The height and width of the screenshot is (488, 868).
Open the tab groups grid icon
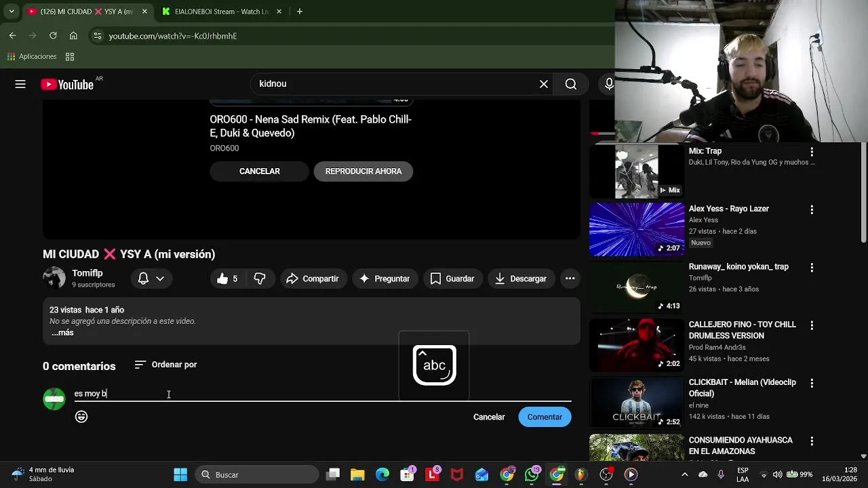(70, 56)
